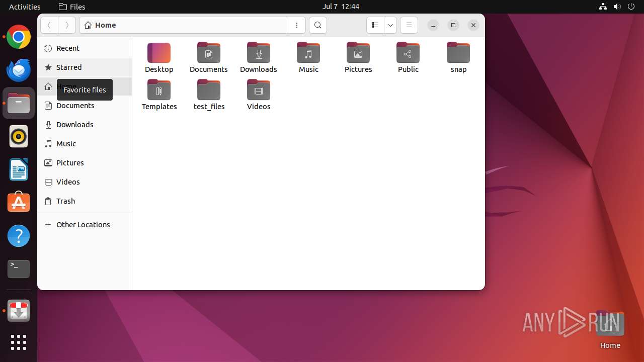Select Starred in the sidebar
The image size is (644, 362).
[x=85, y=67]
